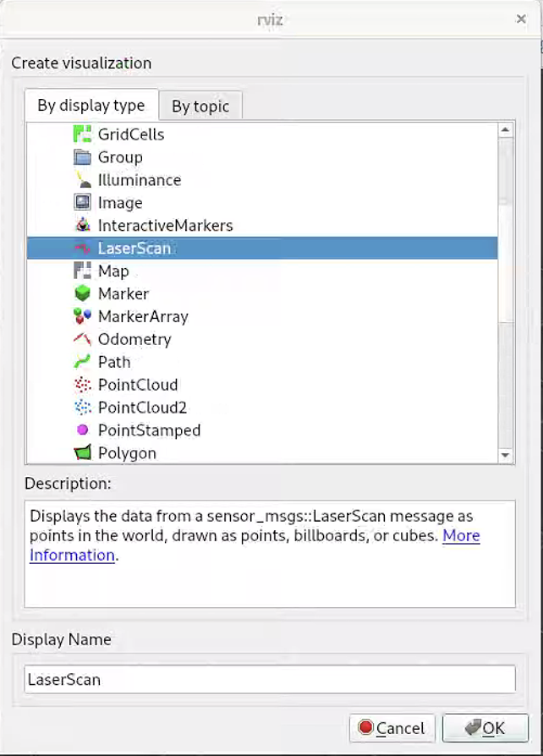Click the GridCells display type icon
543x756 pixels.
[x=82, y=134]
